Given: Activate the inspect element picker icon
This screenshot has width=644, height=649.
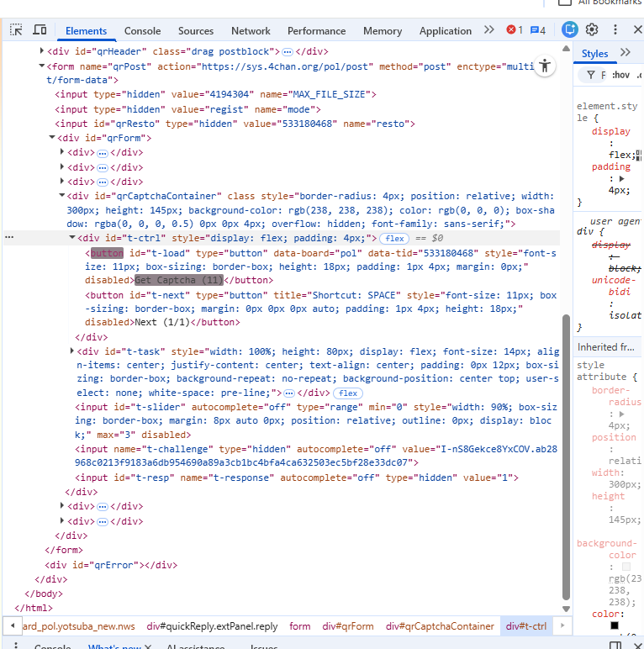Looking at the screenshot, I should pyautogui.click(x=16, y=30).
